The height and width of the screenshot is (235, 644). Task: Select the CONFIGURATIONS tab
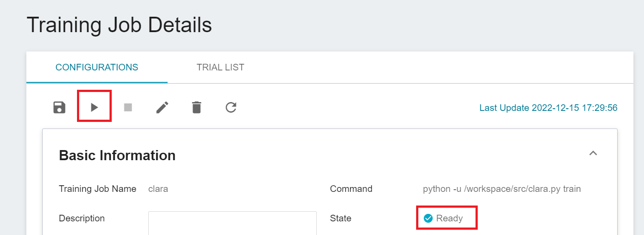(x=97, y=67)
